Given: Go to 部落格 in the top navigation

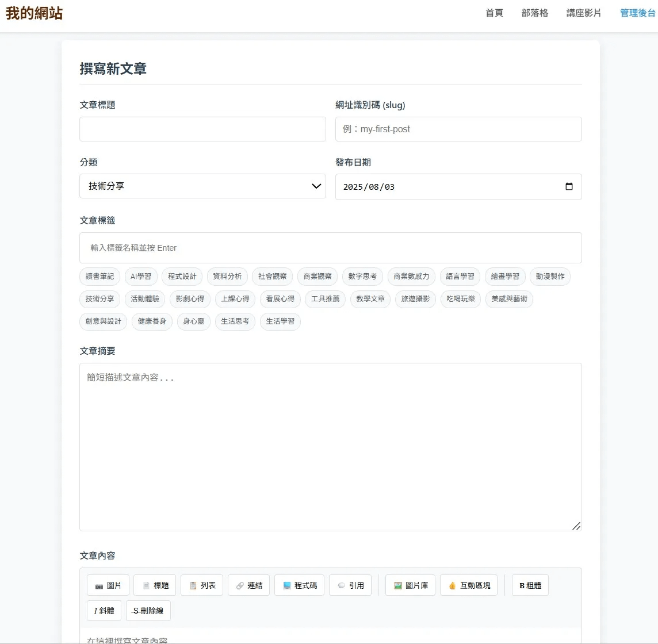Looking at the screenshot, I should pyautogui.click(x=534, y=13).
